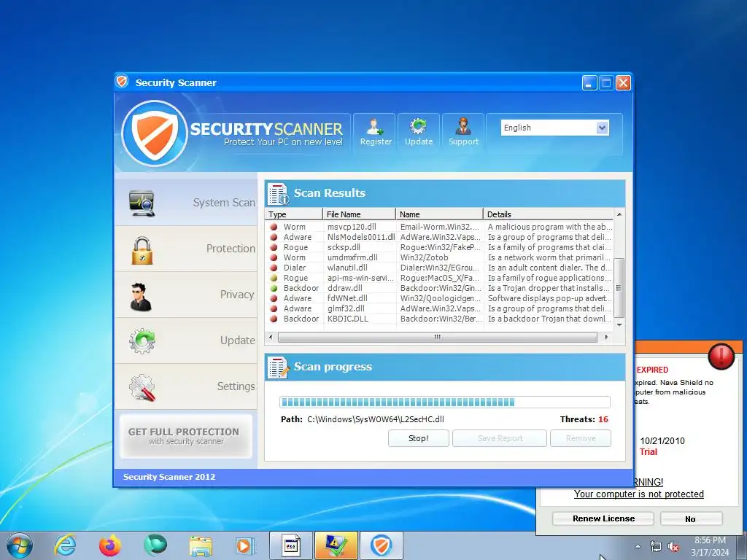This screenshot has height=560, width=747.
Task: Click the Stop! scan button
Action: pyautogui.click(x=418, y=438)
